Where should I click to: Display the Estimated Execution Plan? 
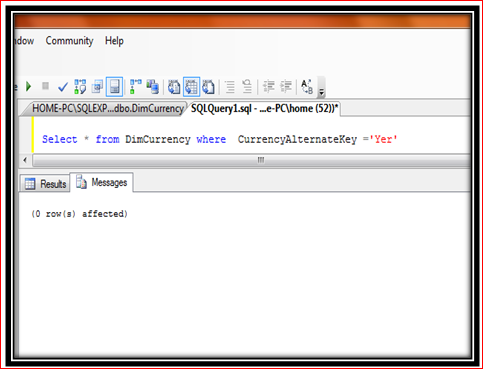(80, 87)
